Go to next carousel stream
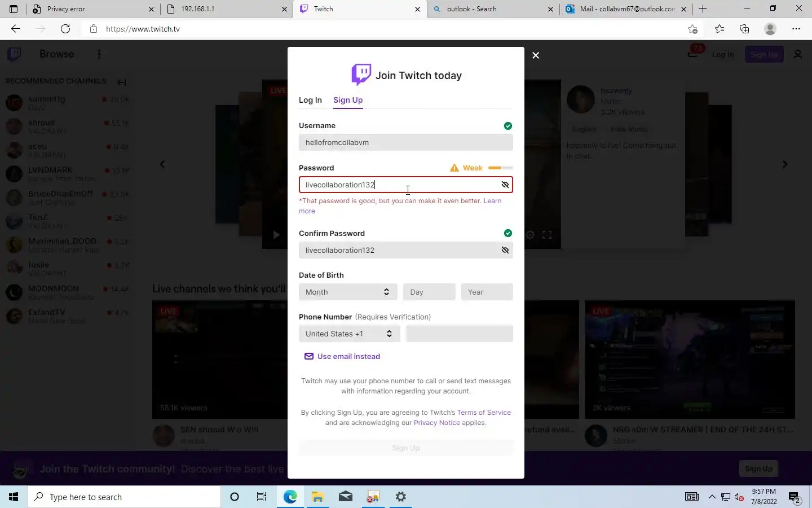Image resolution: width=812 pixels, height=508 pixels. pos(785,164)
